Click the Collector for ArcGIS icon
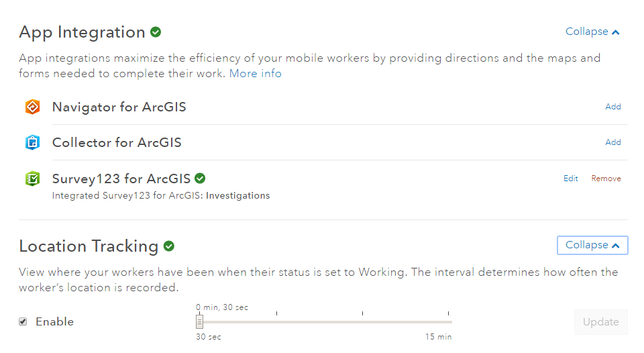Image resolution: width=644 pixels, height=353 pixels. pos(32,142)
